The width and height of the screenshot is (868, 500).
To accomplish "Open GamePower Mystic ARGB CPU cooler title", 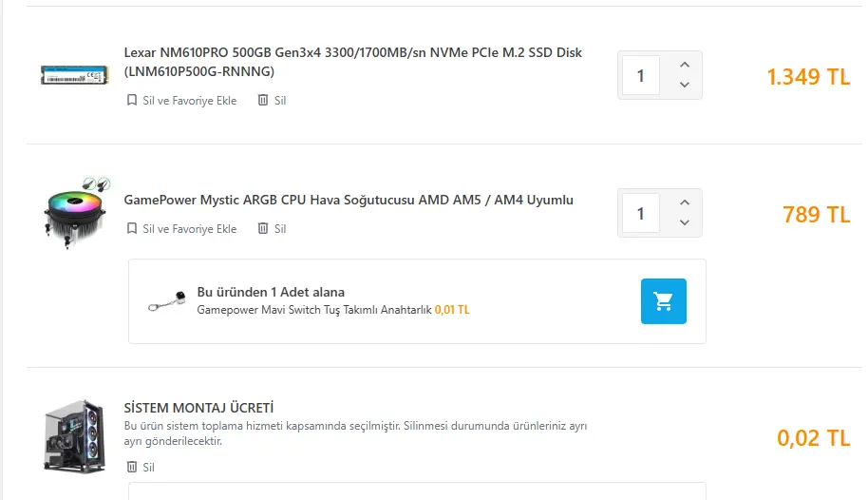I will coord(349,201).
